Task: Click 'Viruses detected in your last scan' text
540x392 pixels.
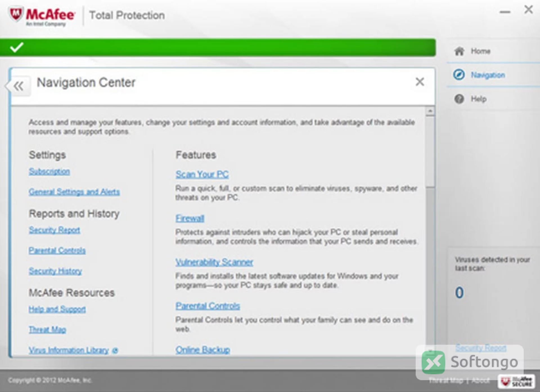Action: (x=492, y=264)
